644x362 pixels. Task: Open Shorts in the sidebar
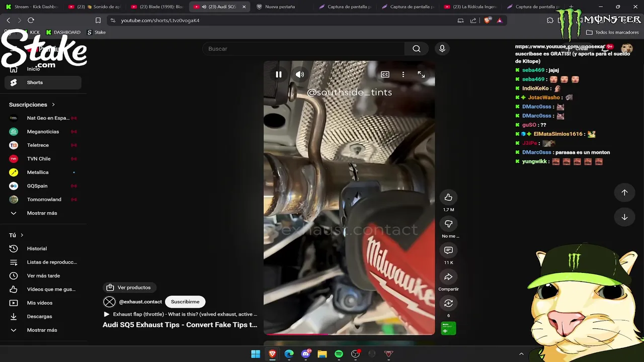[43, 82]
